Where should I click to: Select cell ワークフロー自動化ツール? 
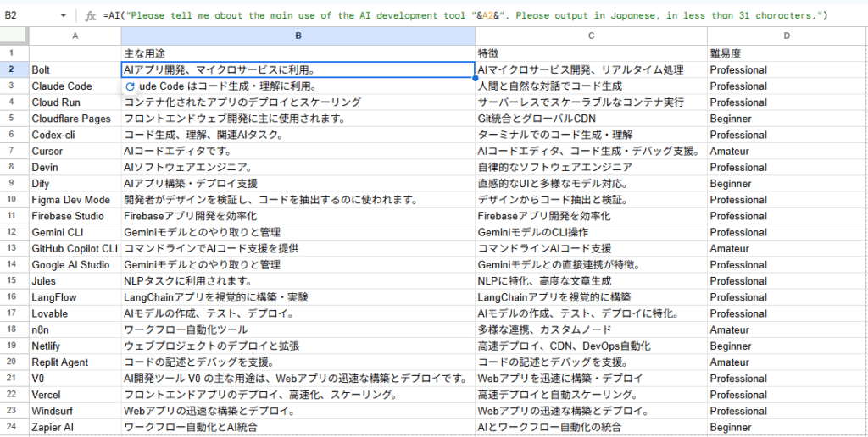298,329
